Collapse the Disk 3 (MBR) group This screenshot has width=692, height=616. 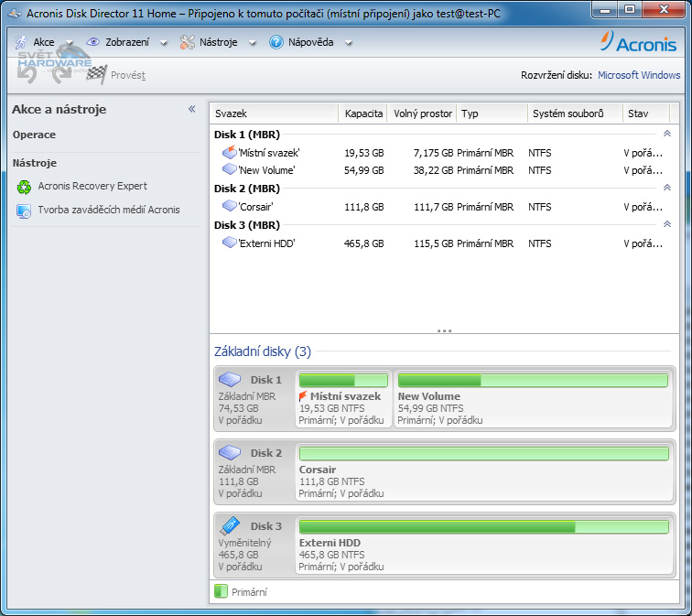point(667,224)
